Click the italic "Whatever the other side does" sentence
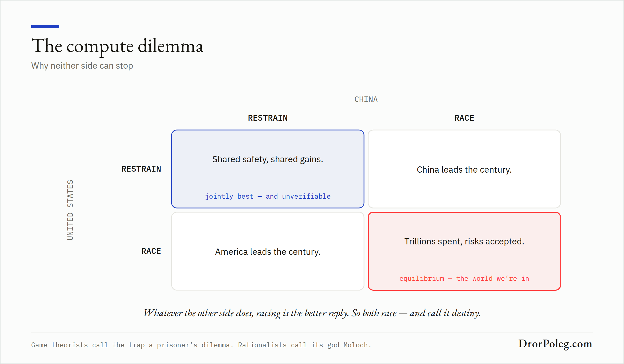 point(312,313)
